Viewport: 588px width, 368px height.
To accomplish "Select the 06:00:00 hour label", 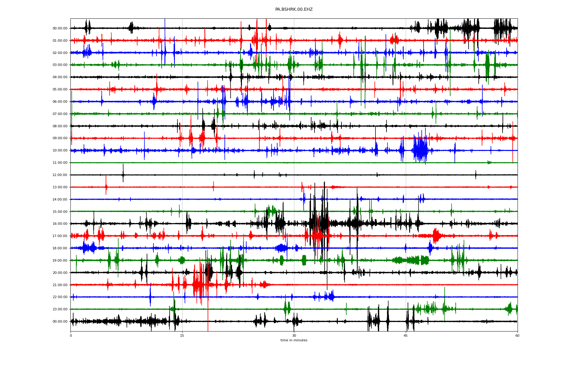I will pyautogui.click(x=60, y=102).
